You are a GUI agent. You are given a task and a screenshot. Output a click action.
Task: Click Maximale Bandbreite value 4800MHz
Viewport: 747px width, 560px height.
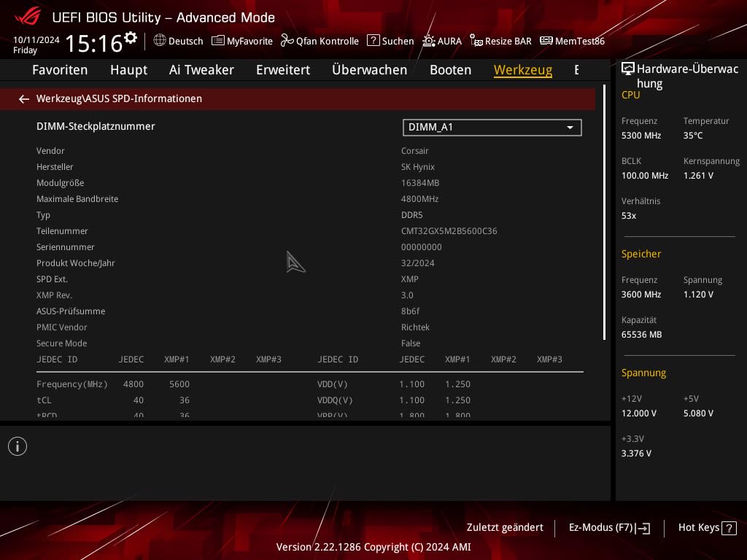[419, 199]
